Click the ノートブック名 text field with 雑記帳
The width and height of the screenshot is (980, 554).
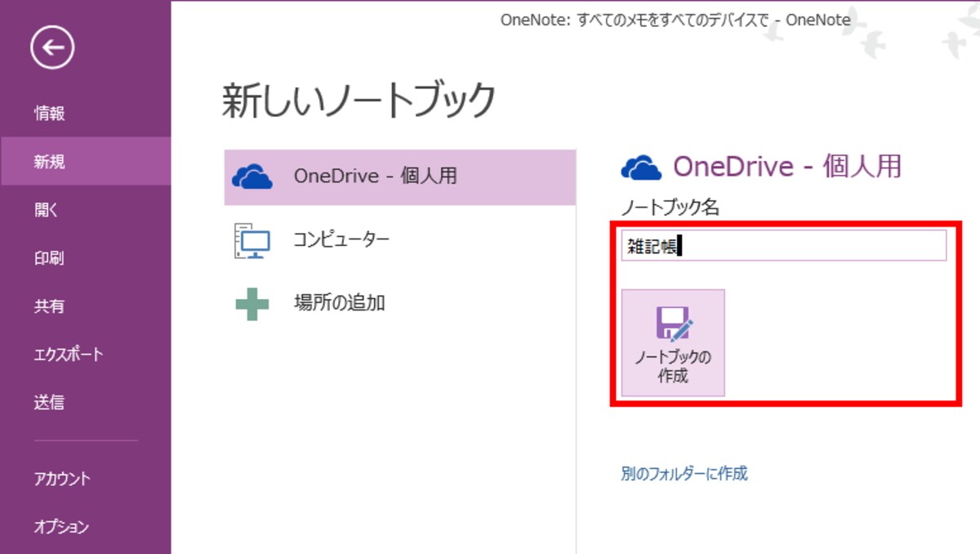(x=784, y=245)
